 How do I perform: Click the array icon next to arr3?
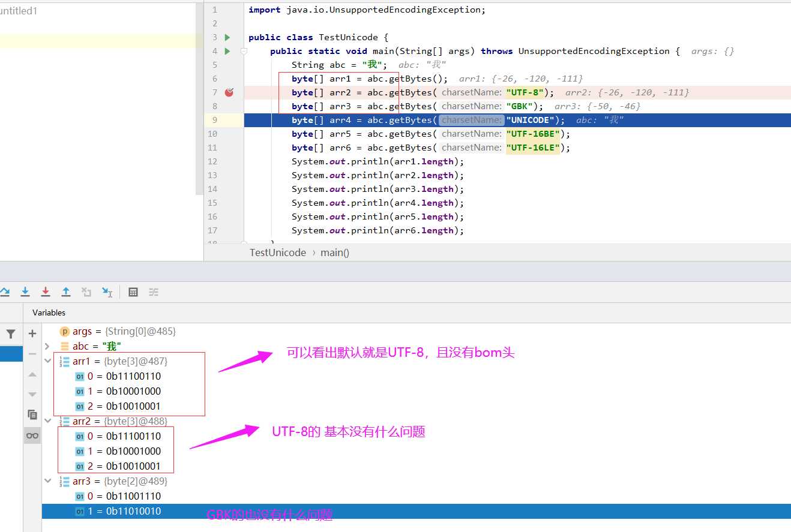(x=65, y=481)
